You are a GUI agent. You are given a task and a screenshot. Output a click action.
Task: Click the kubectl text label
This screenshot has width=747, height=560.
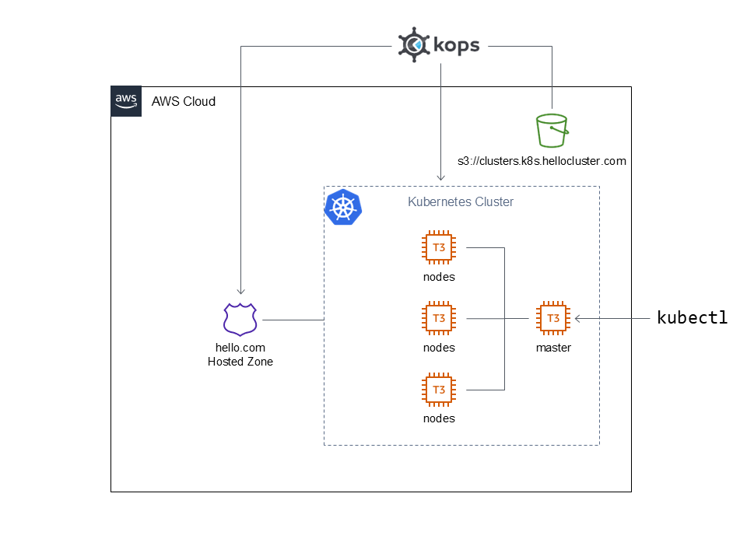tap(692, 317)
